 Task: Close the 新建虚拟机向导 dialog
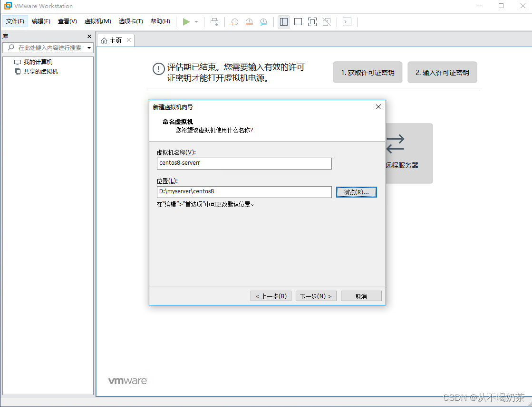(378, 107)
